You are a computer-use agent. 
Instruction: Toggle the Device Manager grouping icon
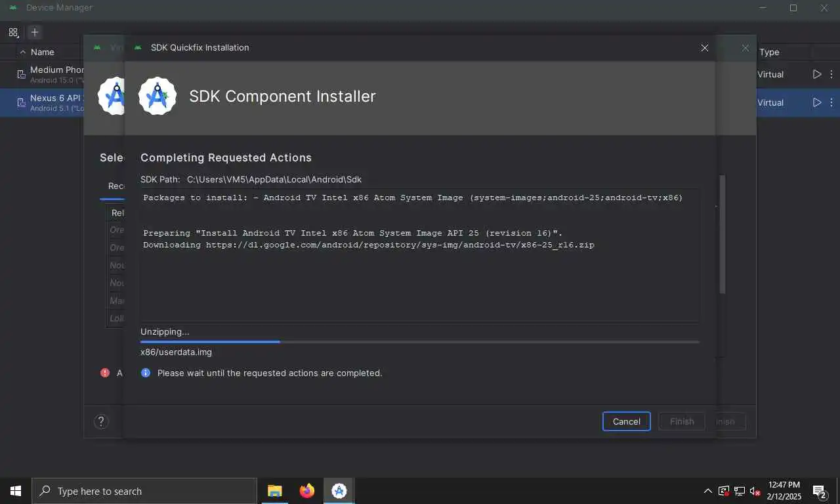[13, 32]
